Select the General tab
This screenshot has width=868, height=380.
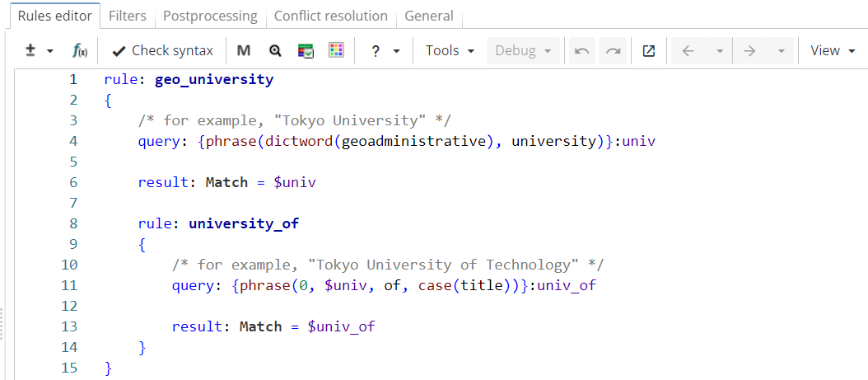429,16
